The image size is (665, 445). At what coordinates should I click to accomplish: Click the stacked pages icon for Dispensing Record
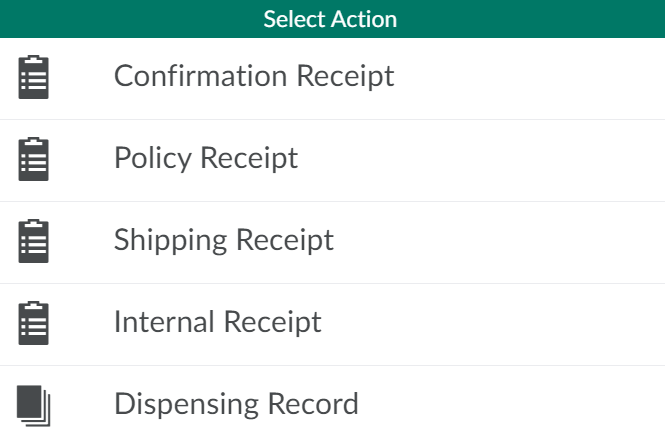pos(33,405)
